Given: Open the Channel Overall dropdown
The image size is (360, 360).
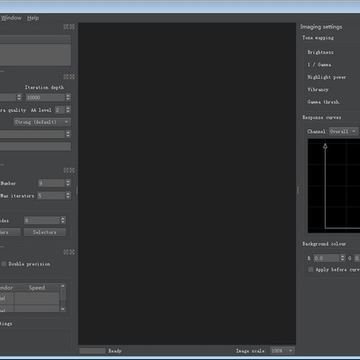Looking at the screenshot, I should 343,131.
